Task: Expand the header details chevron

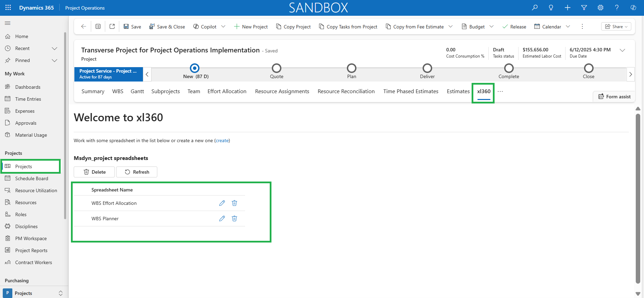Action: pos(622,50)
